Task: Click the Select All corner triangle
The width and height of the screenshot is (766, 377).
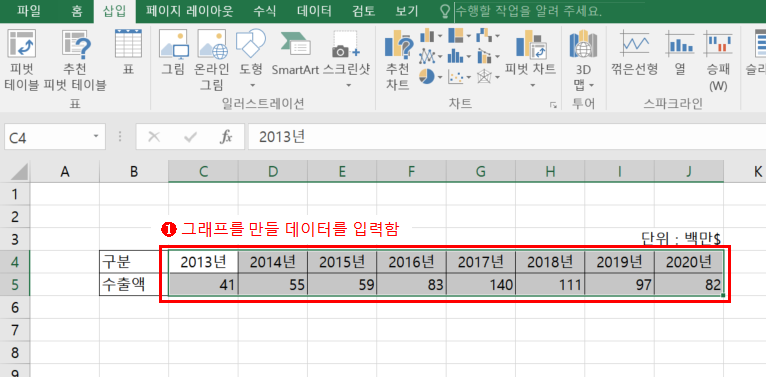Action: [19, 172]
